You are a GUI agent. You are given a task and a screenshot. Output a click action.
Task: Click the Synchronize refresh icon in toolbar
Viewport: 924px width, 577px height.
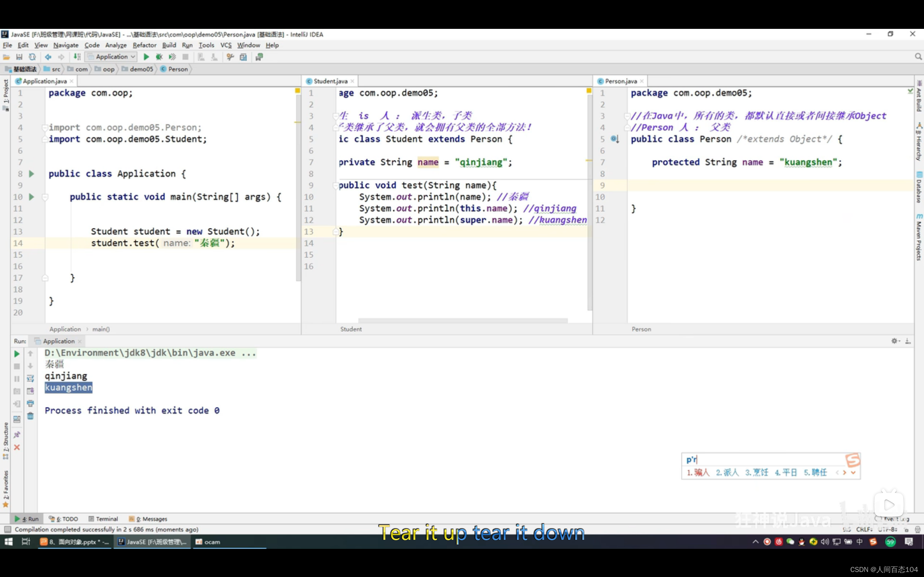click(32, 57)
